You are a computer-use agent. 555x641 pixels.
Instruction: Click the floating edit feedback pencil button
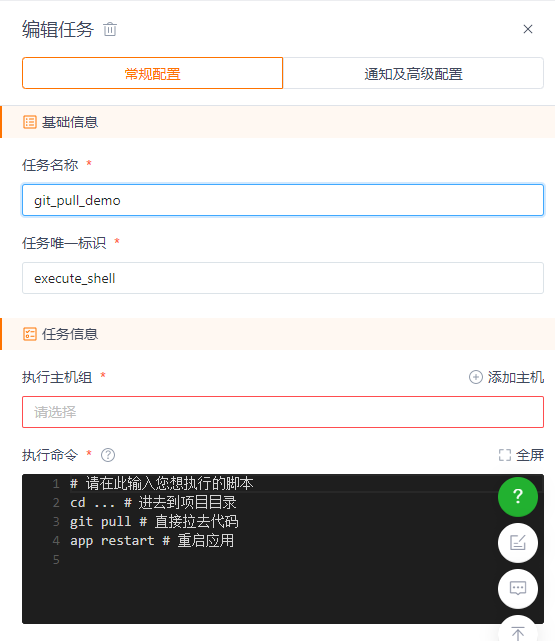tap(518, 543)
